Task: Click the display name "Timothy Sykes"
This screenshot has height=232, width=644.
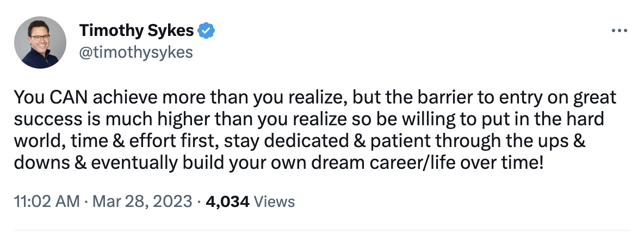Action: point(137,30)
